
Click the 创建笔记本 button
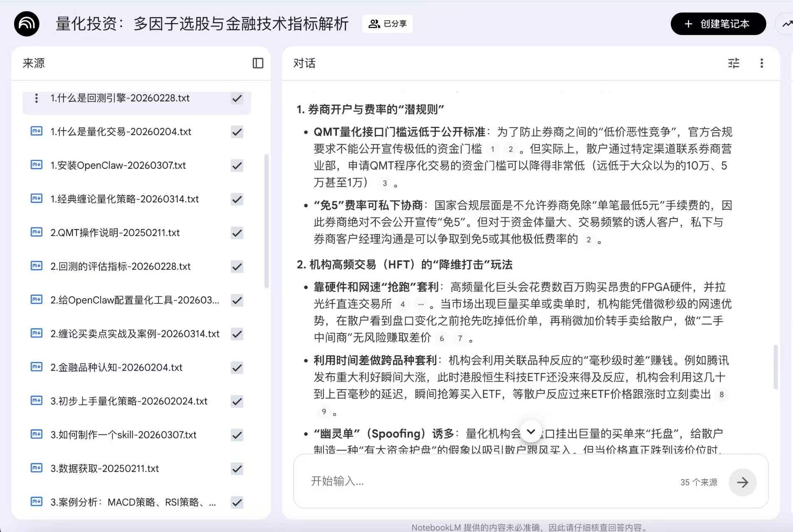718,24
